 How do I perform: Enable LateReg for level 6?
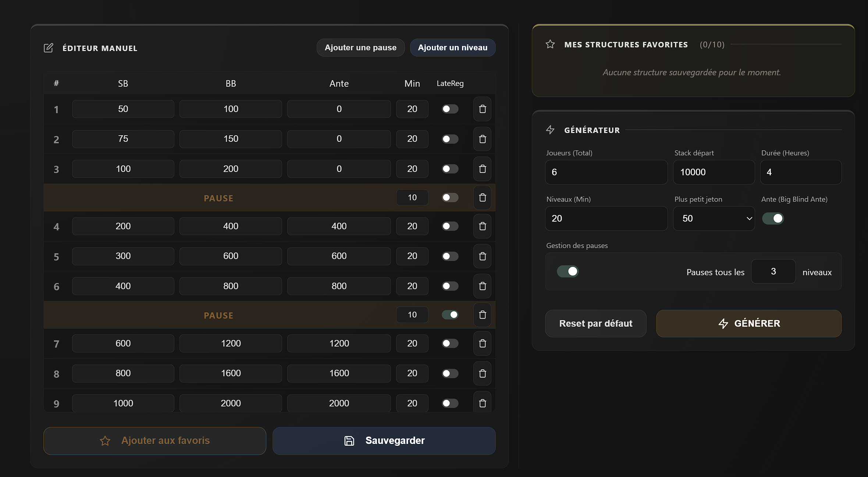[x=450, y=286]
